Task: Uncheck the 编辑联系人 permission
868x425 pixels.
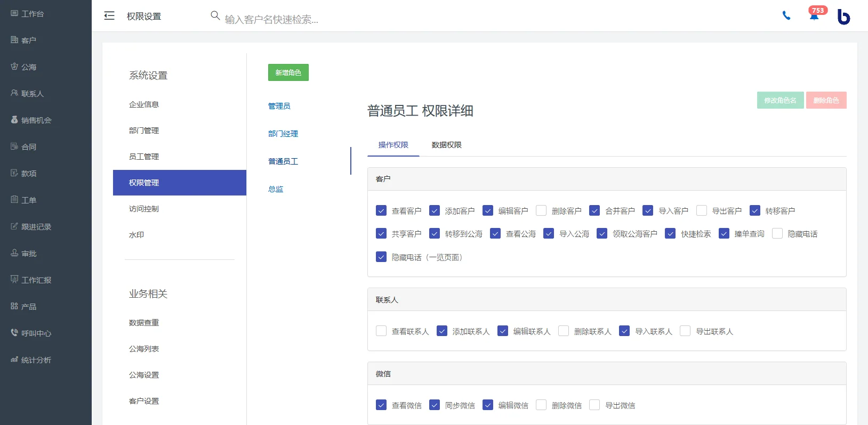Action: click(x=503, y=331)
